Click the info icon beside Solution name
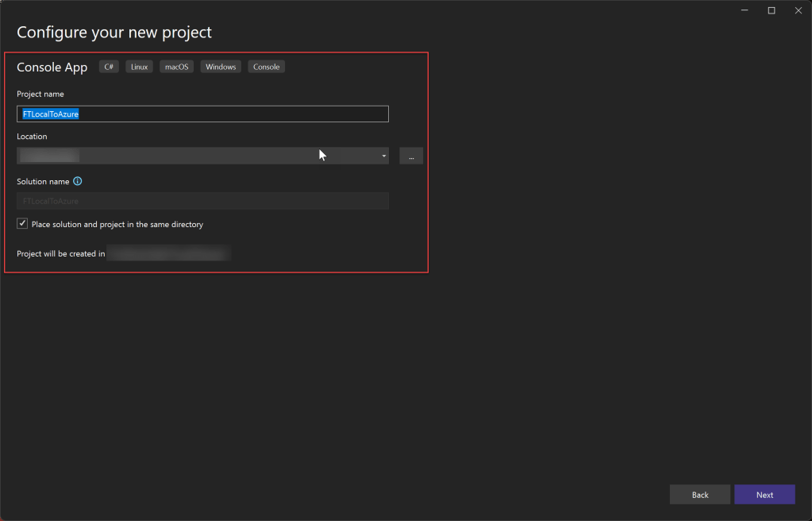812x521 pixels. (x=78, y=182)
